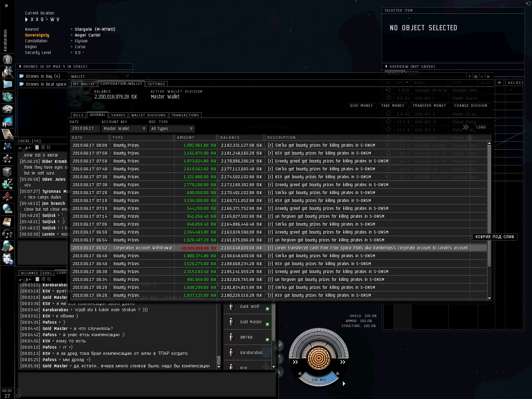Image resolution: width=532 pixels, height=399 pixels.
Task: Click the wallet journal scrollbar up arrow
Action: (489, 143)
